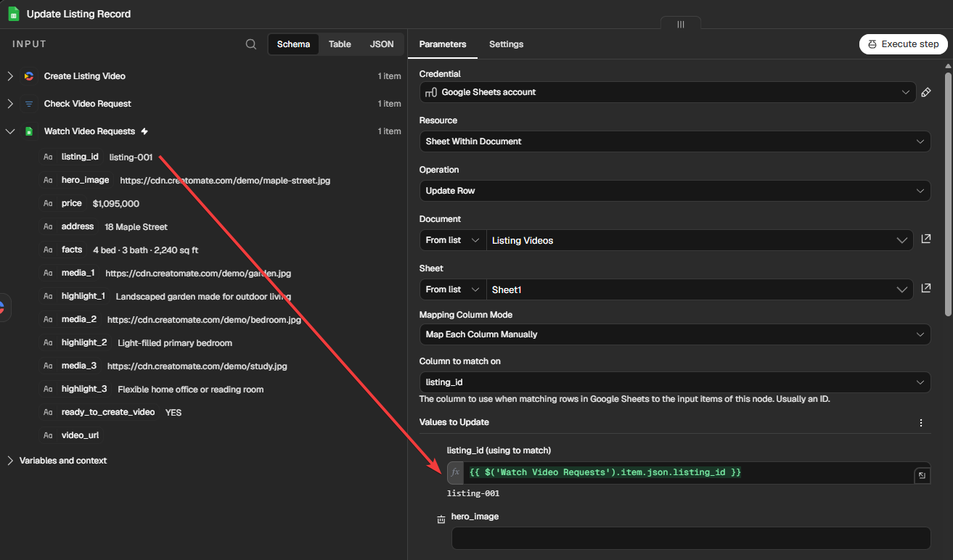This screenshot has width=953, height=560.
Task: Click the listing_id expression field
Action: (x=688, y=472)
